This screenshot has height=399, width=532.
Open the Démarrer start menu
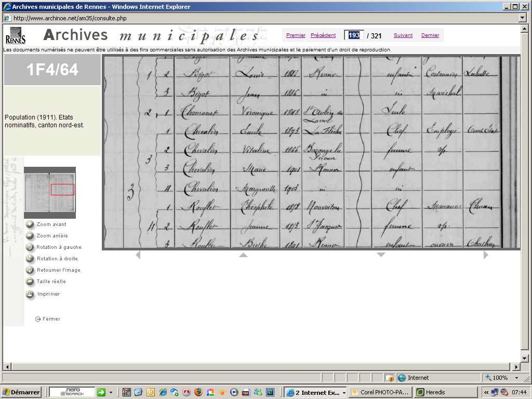[x=21, y=392]
